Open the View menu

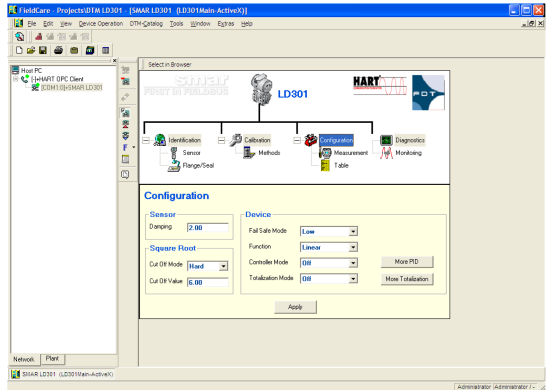point(66,23)
